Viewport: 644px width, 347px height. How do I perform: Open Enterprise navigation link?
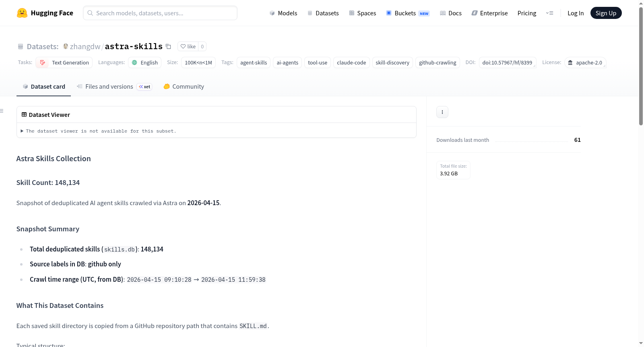(490, 13)
